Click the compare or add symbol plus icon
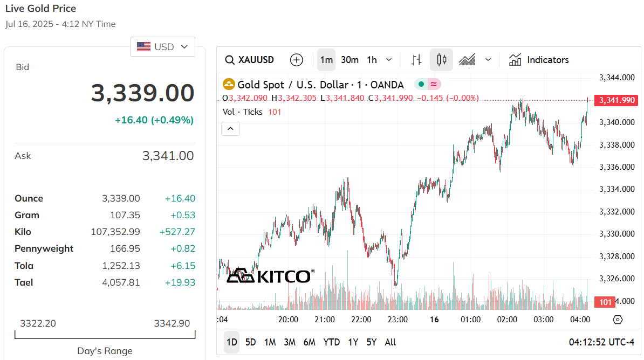The height and width of the screenshot is (360, 644). tap(297, 60)
